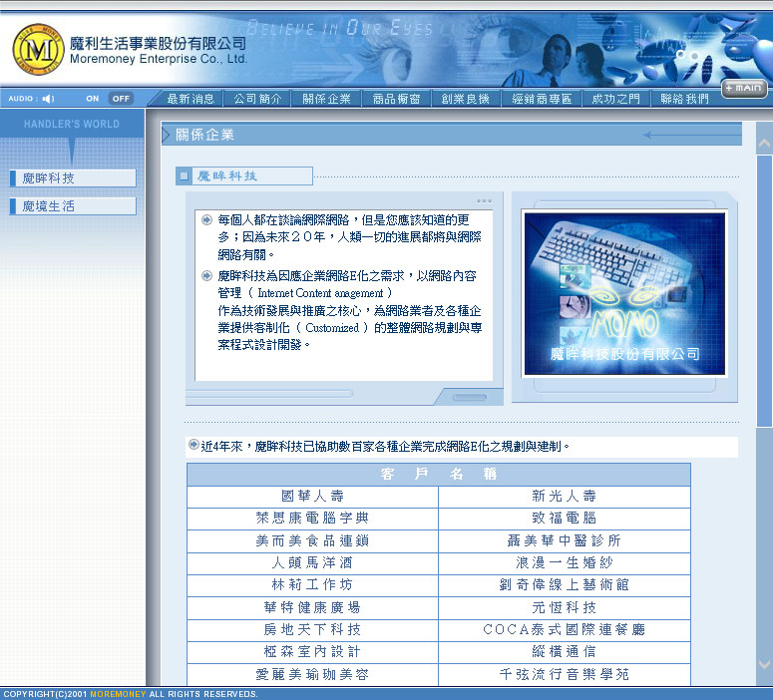This screenshot has height=700, width=773.
Task: Click the + MAIN button
Action: (x=744, y=88)
